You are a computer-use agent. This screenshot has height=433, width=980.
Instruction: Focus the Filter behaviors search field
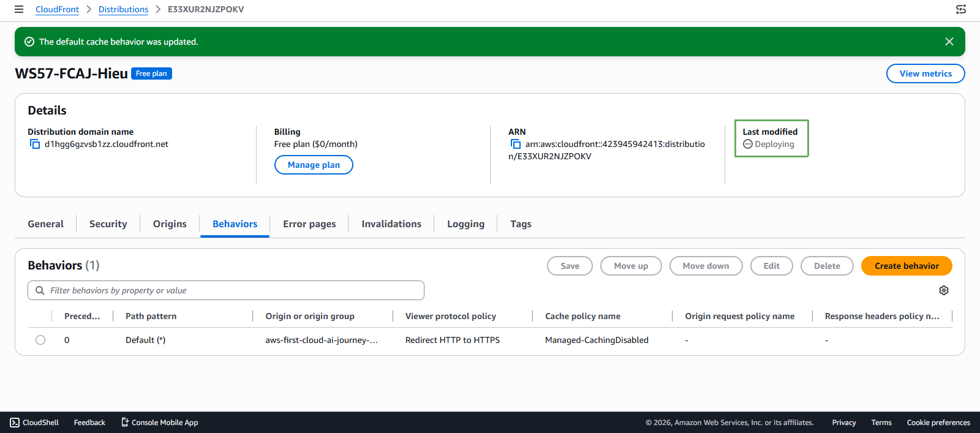click(x=226, y=290)
